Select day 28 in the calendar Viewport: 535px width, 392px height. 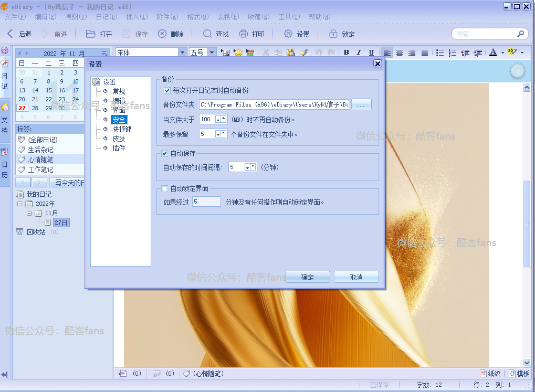point(35,108)
